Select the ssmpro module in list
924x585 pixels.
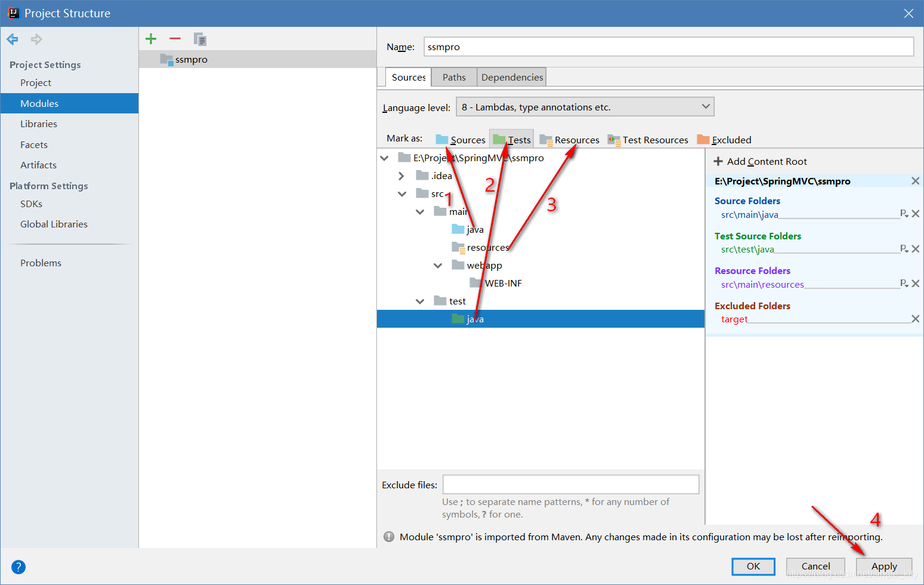(x=258, y=59)
